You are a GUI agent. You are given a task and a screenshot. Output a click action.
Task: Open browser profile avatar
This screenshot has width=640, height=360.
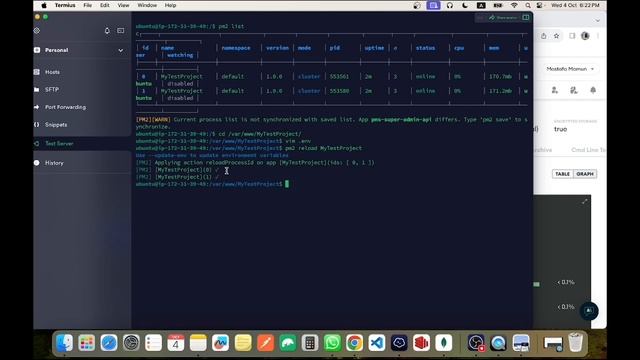pos(585,36)
